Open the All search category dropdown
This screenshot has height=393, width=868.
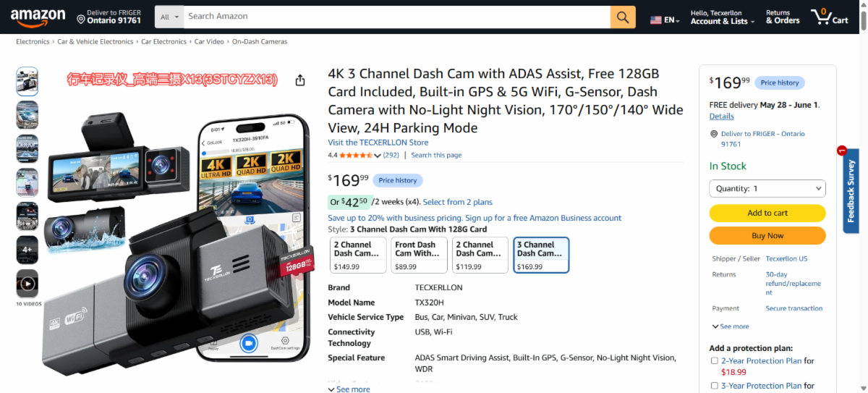tap(169, 17)
